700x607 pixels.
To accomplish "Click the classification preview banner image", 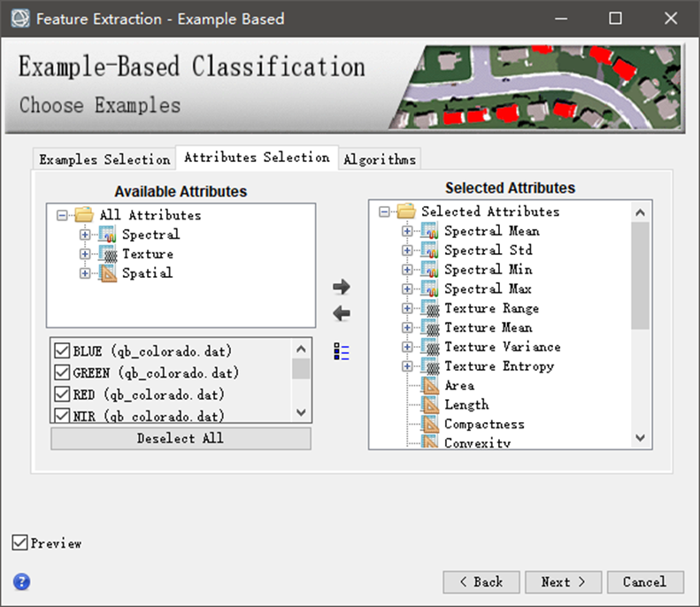I will pos(536,87).
